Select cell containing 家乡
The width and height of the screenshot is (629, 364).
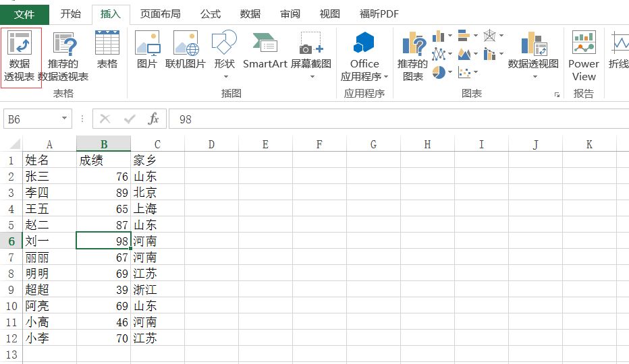coord(157,160)
